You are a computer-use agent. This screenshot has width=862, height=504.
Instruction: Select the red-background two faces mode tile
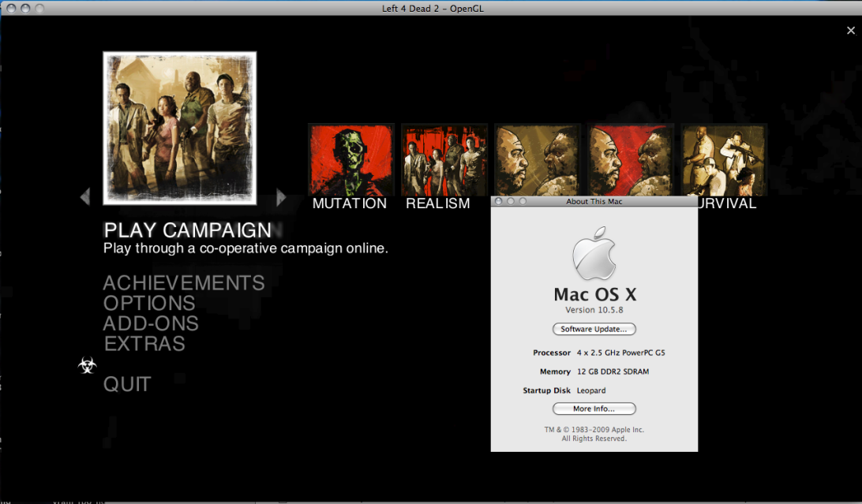click(x=631, y=160)
